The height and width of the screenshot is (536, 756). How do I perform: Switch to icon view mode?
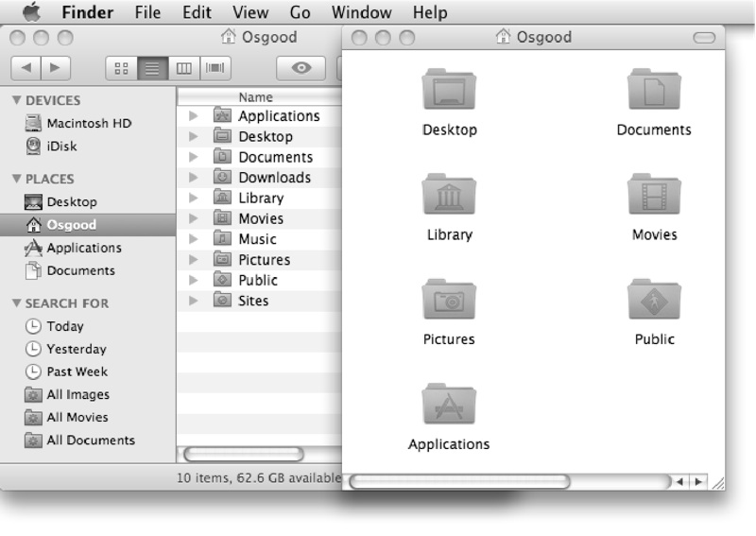click(x=121, y=68)
